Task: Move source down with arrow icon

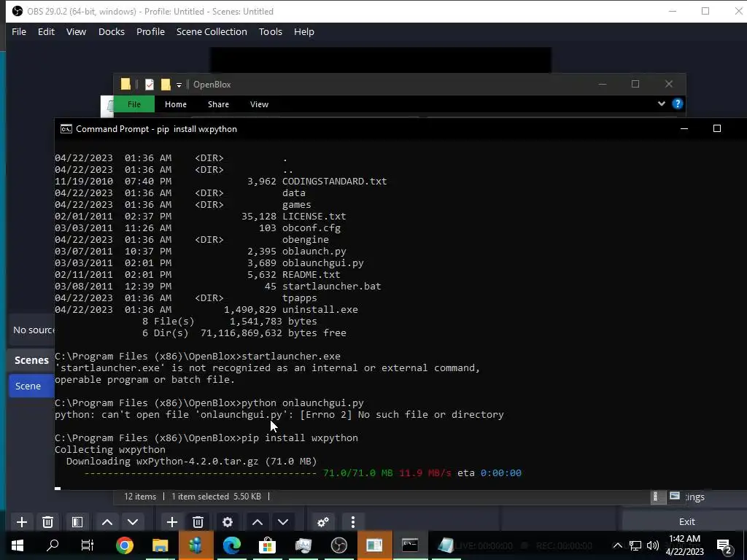Action: (x=284, y=522)
